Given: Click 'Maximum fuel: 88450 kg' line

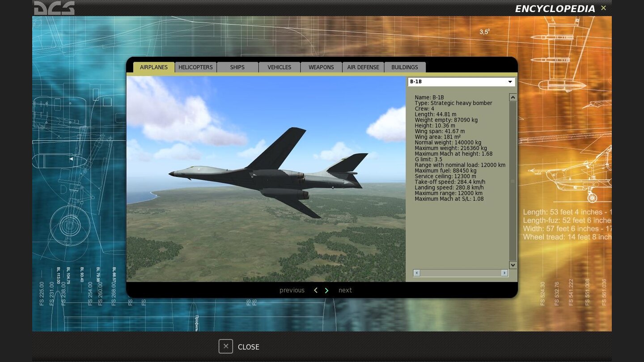Looking at the screenshot, I should pyautogui.click(x=445, y=171).
